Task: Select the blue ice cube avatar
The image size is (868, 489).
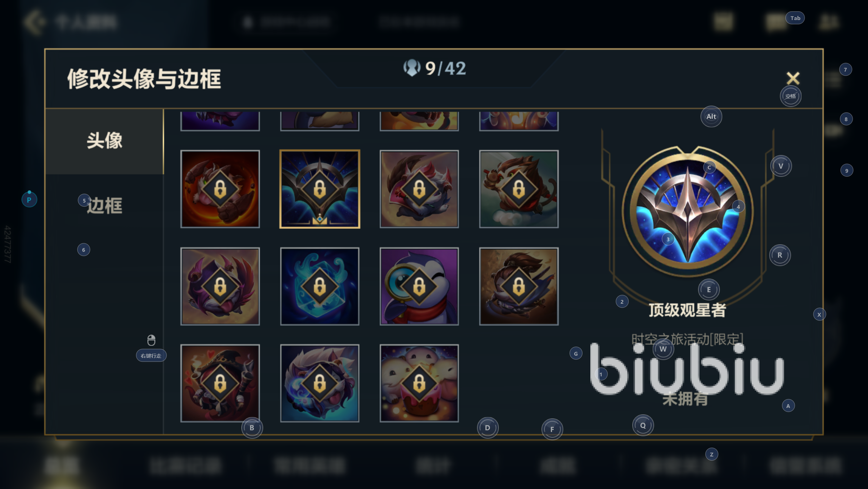Action: tap(320, 286)
